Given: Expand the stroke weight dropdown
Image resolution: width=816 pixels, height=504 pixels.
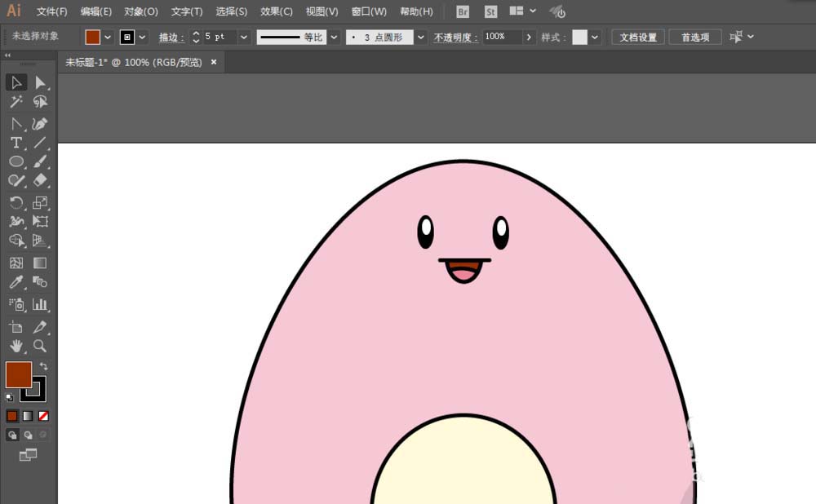Looking at the screenshot, I should (x=243, y=38).
